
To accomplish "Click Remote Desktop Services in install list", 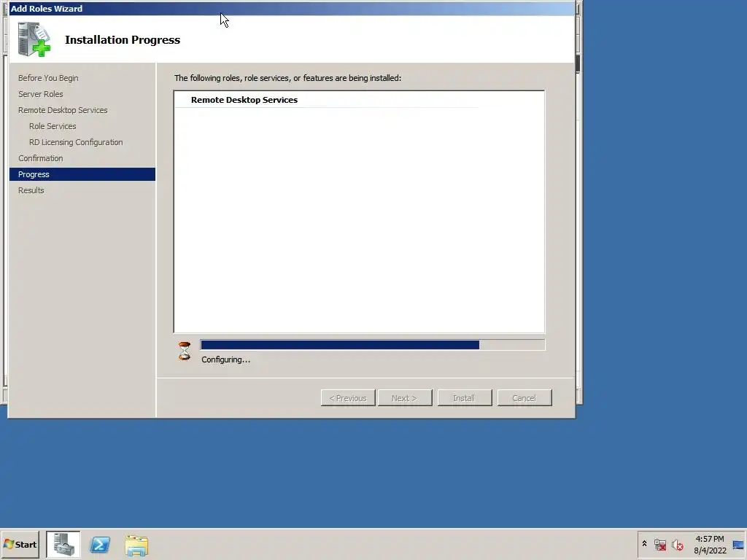I will 244,100.
